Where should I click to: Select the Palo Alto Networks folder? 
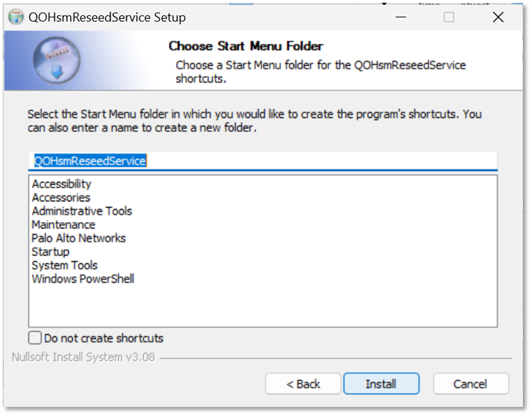pyautogui.click(x=79, y=238)
